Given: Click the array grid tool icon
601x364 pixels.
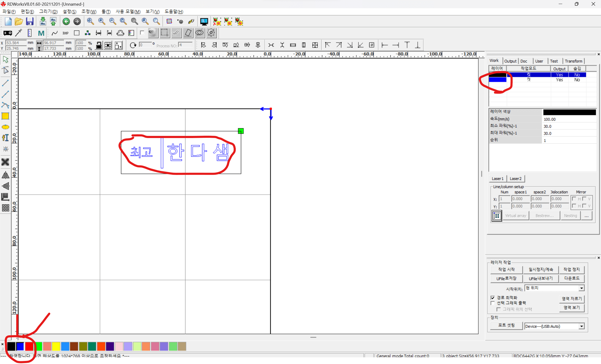Looking at the screenshot, I should point(5,208).
